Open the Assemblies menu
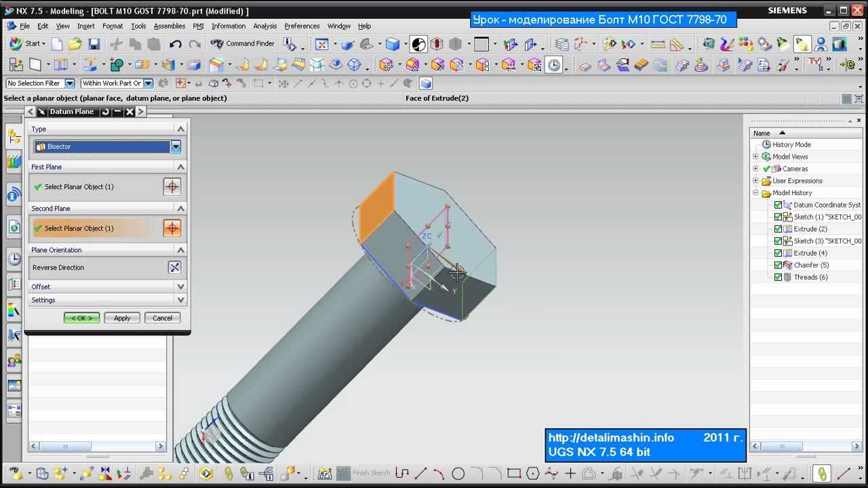The height and width of the screenshot is (488, 868). [x=170, y=26]
